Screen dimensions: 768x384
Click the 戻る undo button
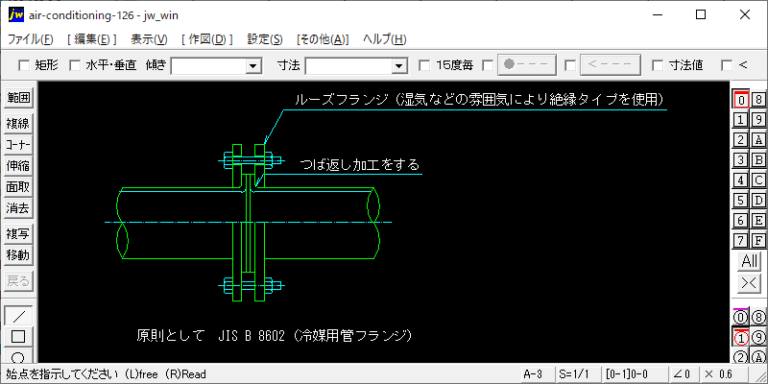[x=18, y=281]
